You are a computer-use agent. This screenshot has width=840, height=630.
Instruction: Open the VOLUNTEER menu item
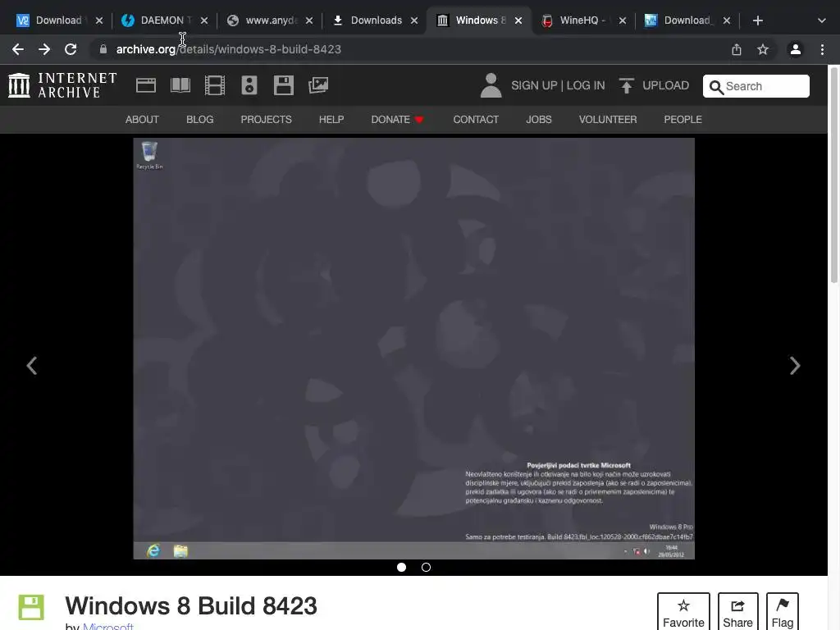pos(608,120)
